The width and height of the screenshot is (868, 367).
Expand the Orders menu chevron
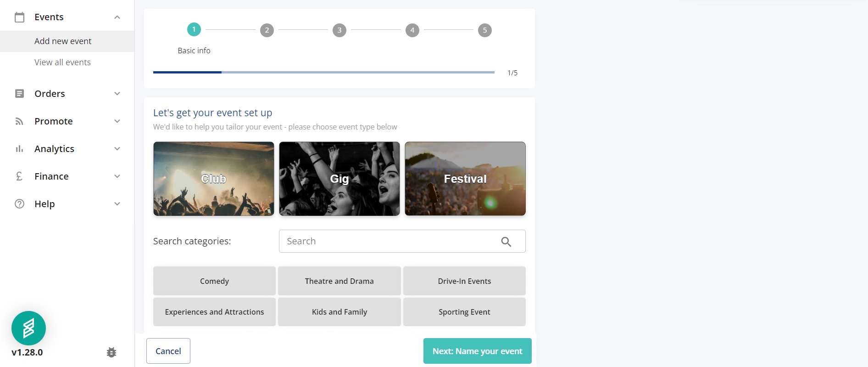(117, 94)
